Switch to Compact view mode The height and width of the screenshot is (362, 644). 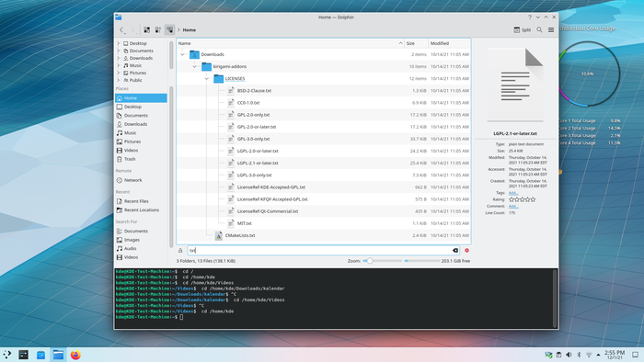(x=158, y=30)
